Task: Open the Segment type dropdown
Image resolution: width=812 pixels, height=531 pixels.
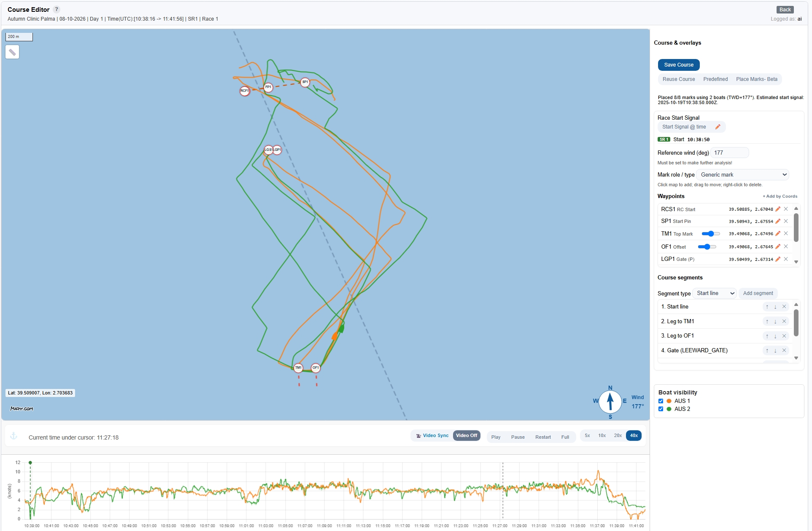Action: click(x=715, y=293)
